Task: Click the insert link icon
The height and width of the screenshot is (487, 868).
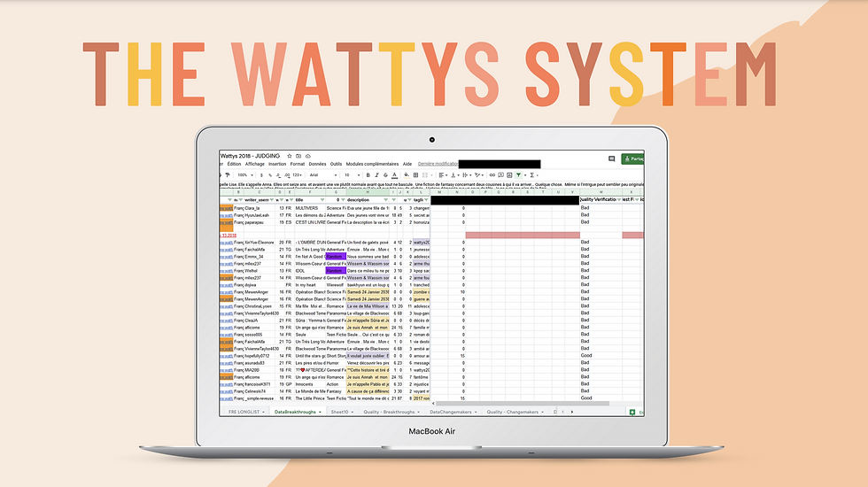Action: (x=492, y=175)
